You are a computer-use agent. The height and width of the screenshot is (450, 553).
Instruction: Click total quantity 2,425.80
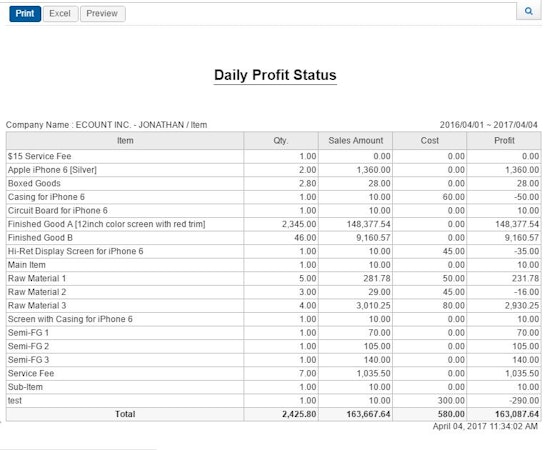(x=299, y=414)
